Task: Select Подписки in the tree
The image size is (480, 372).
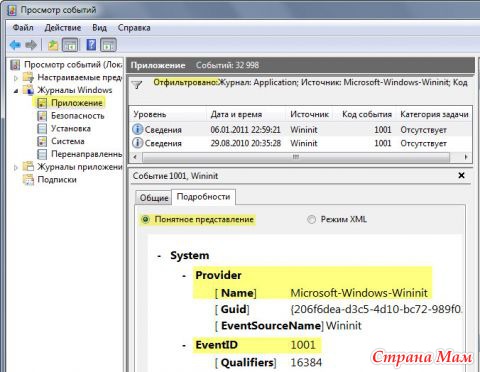Action: (57, 180)
